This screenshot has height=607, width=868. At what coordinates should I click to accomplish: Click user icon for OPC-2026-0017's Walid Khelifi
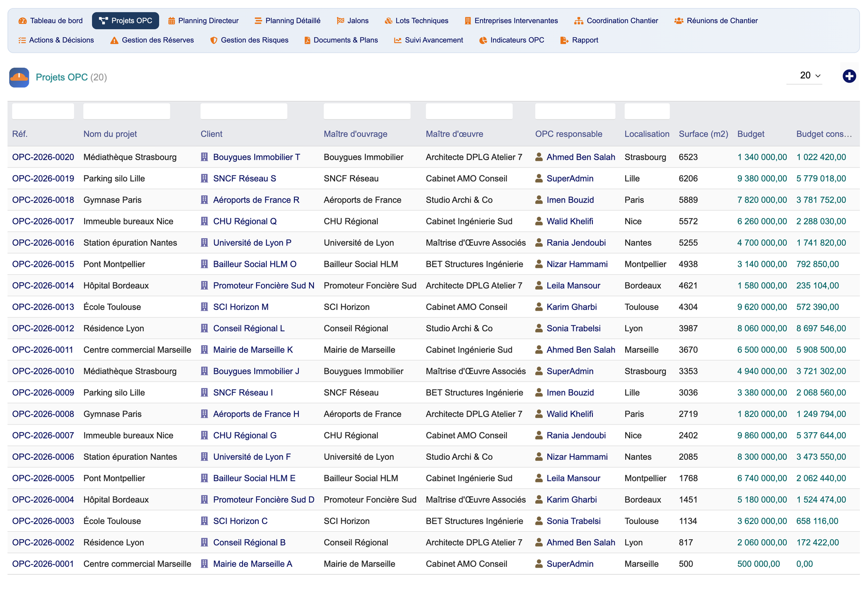click(539, 221)
